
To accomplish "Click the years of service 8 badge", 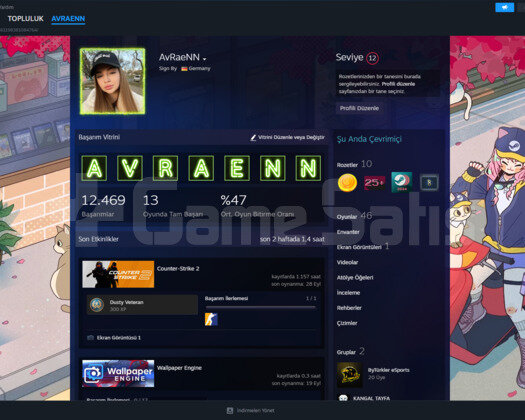I will 429,183.
